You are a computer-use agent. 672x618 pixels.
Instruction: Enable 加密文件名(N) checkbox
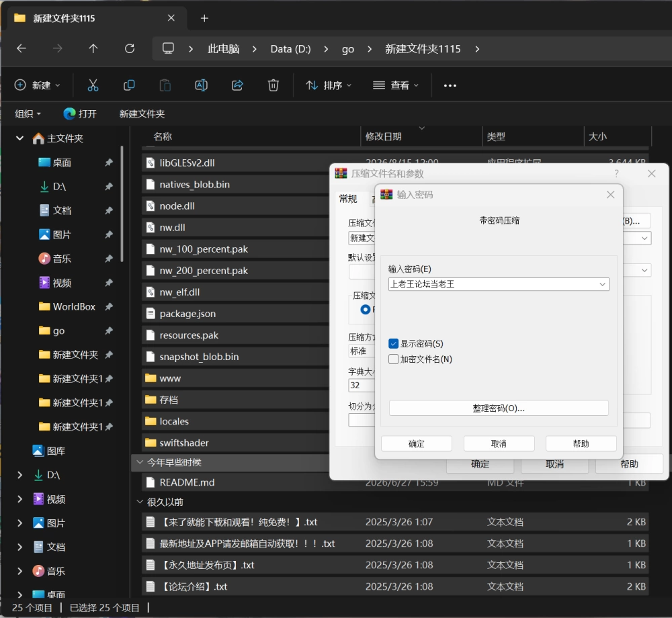[x=393, y=359]
